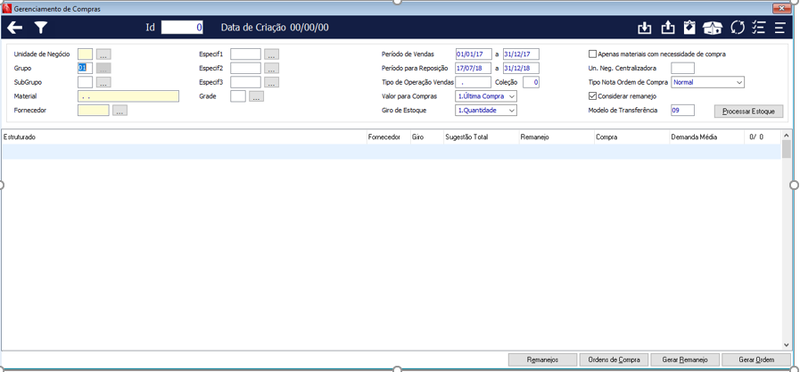Screen dimensions: 800x372
Task: Click the Grupo input field
Action: click(85, 68)
